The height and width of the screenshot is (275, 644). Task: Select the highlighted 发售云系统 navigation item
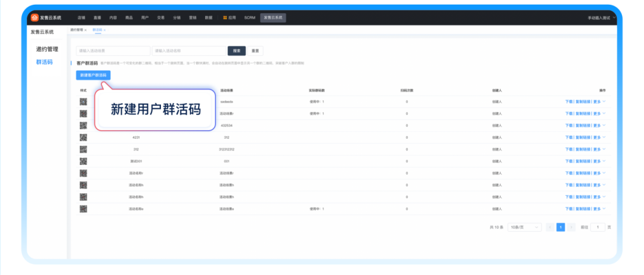(x=273, y=18)
